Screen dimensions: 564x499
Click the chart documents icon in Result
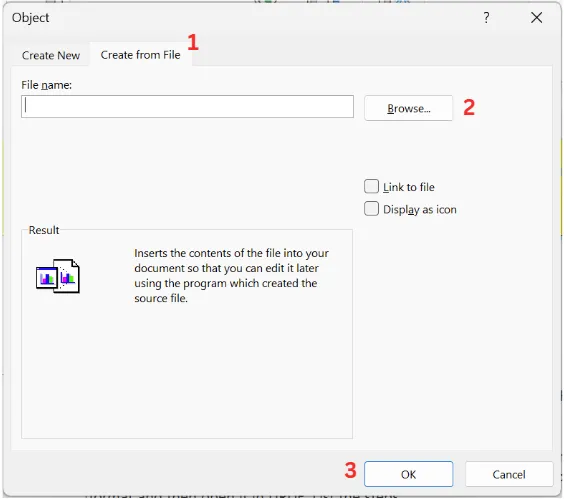58,276
